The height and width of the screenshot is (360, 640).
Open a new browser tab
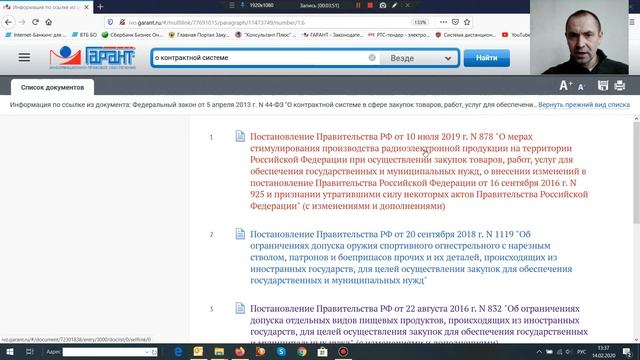(x=100, y=7)
